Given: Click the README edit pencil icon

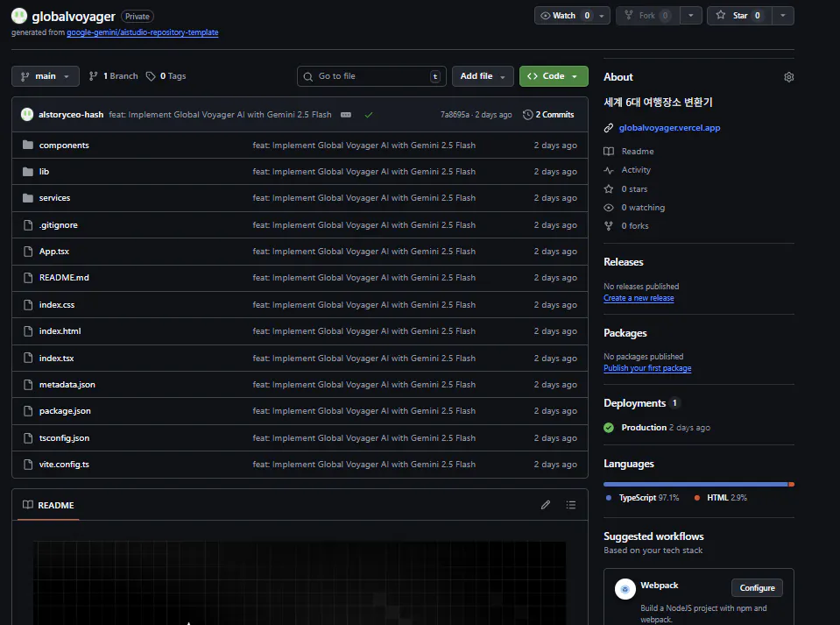Looking at the screenshot, I should [x=546, y=505].
